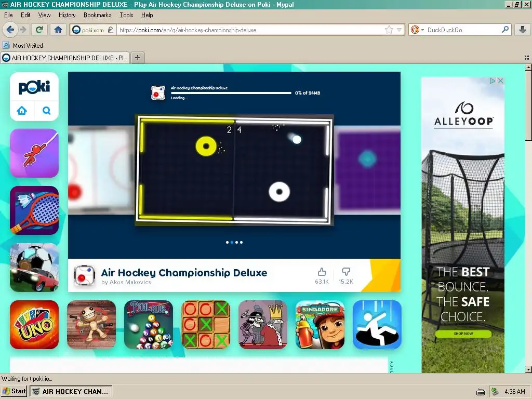The height and width of the screenshot is (399, 532).
Task: Click the page scroll up arrow
Action: 528,68
